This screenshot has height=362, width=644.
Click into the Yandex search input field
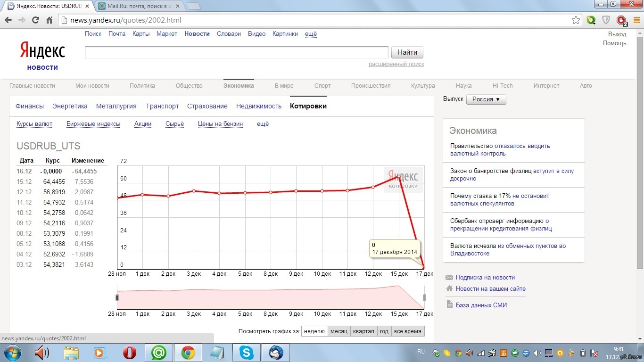point(236,52)
